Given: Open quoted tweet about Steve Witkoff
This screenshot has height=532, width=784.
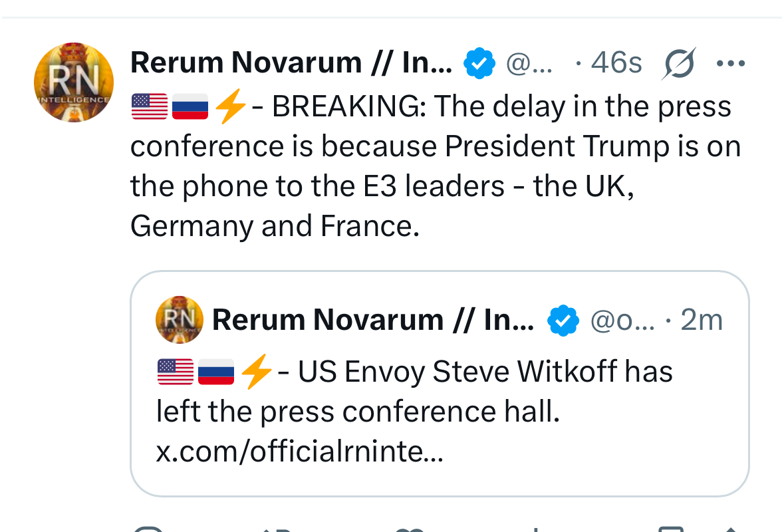Looking at the screenshot, I should click(x=439, y=392).
